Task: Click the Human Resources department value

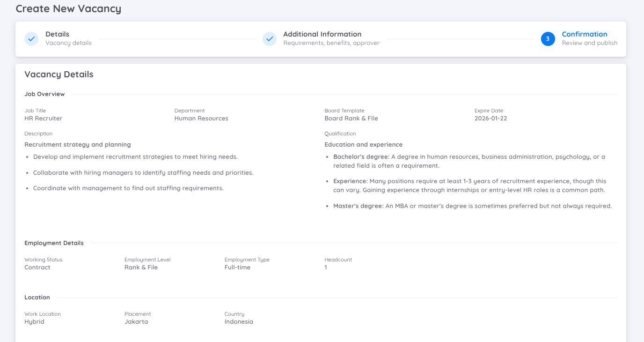Action: (201, 119)
